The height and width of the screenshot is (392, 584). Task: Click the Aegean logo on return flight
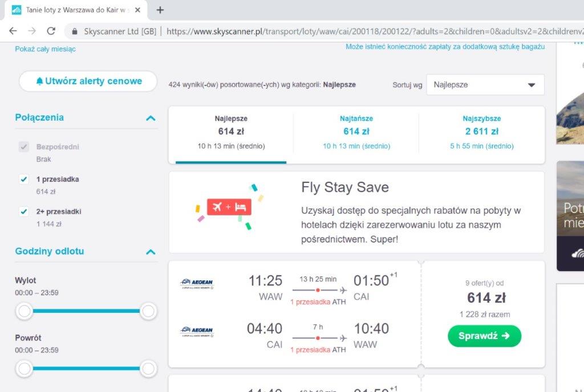(197, 332)
